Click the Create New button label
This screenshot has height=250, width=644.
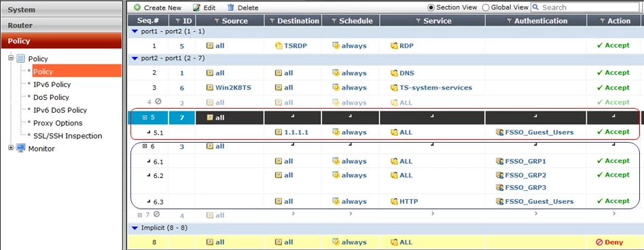pos(162,7)
